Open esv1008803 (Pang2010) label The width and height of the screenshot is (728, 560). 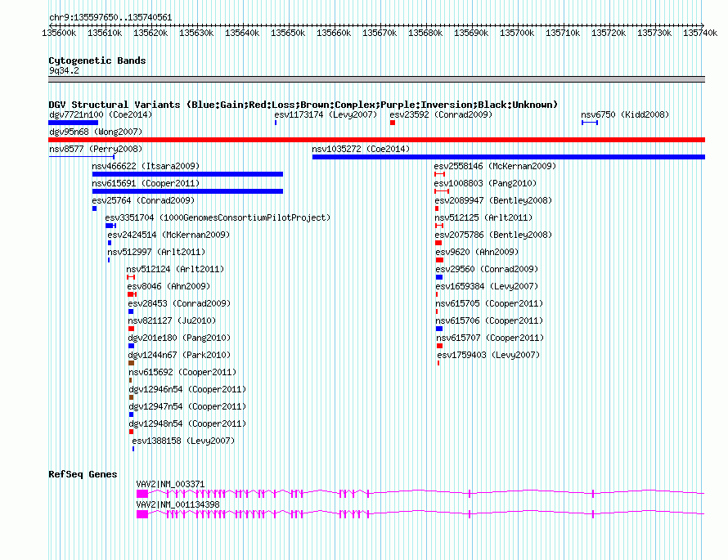[485, 183]
